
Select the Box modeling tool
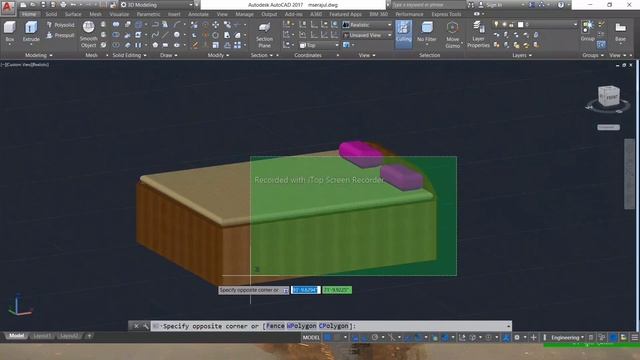[x=9, y=32]
